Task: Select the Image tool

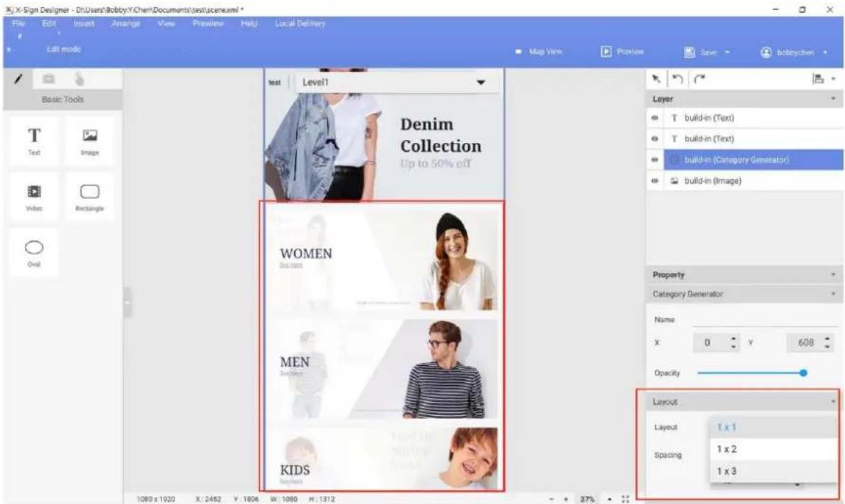Action: tap(89, 141)
